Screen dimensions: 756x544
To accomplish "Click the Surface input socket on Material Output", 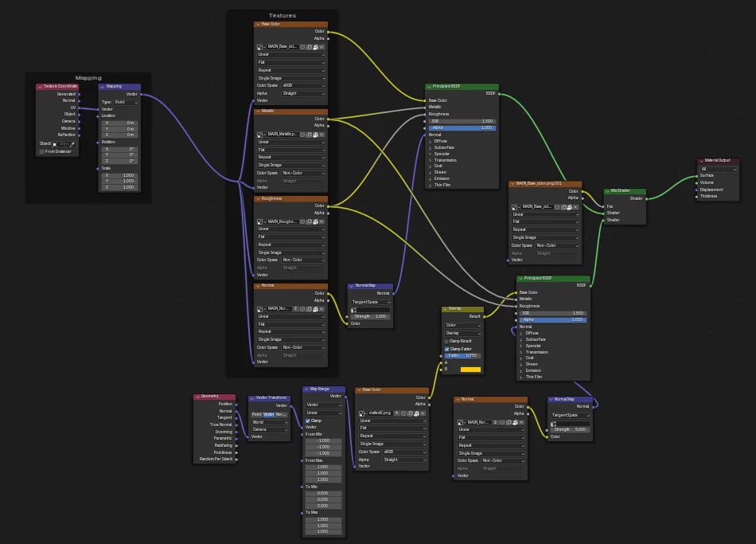I will [x=696, y=176].
